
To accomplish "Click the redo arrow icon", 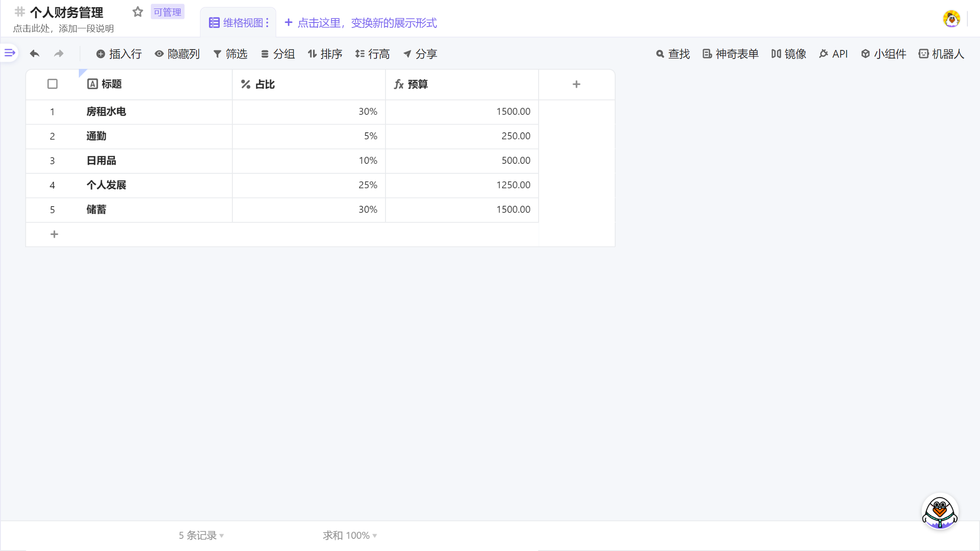I will pyautogui.click(x=58, y=53).
